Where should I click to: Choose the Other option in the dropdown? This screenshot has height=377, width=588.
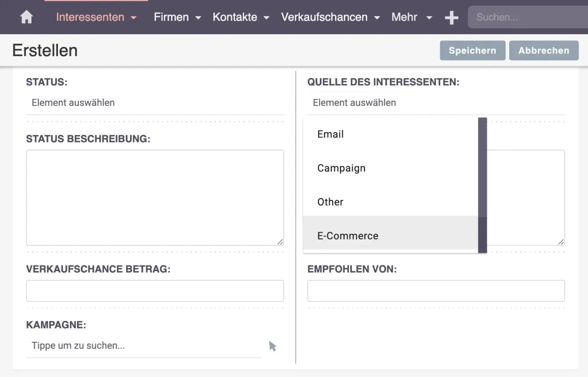[330, 202]
